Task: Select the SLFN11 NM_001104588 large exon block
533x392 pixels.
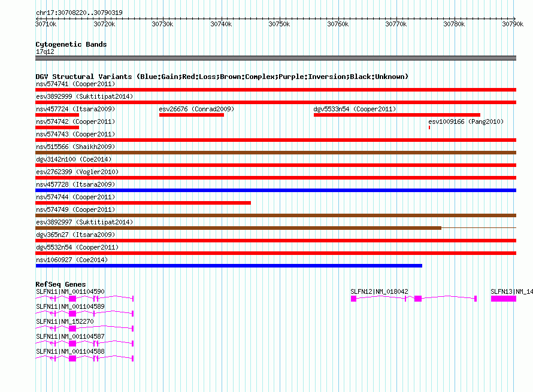Action: coord(72,358)
